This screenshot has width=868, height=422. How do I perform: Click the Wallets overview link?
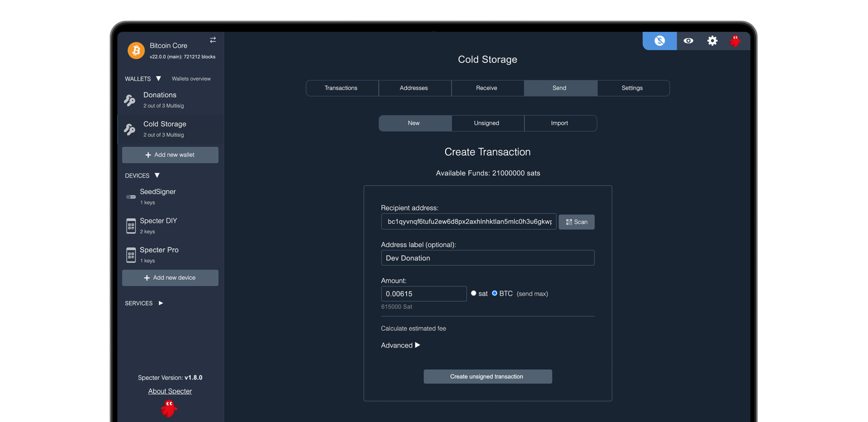(191, 79)
